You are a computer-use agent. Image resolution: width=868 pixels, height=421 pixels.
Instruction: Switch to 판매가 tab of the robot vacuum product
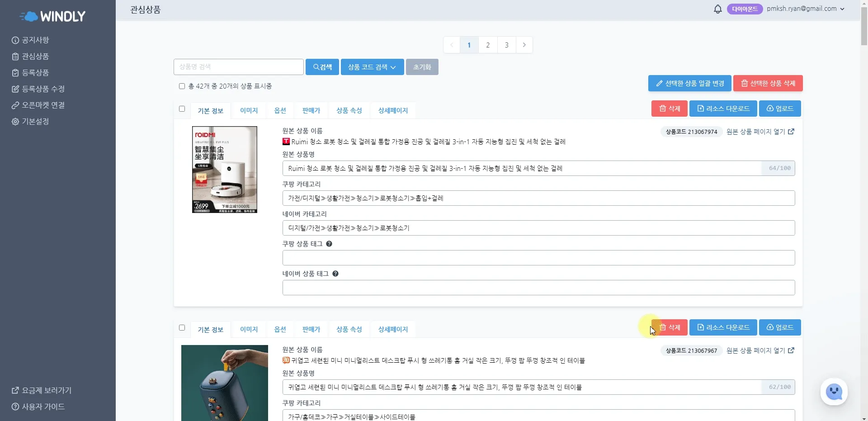pos(311,110)
